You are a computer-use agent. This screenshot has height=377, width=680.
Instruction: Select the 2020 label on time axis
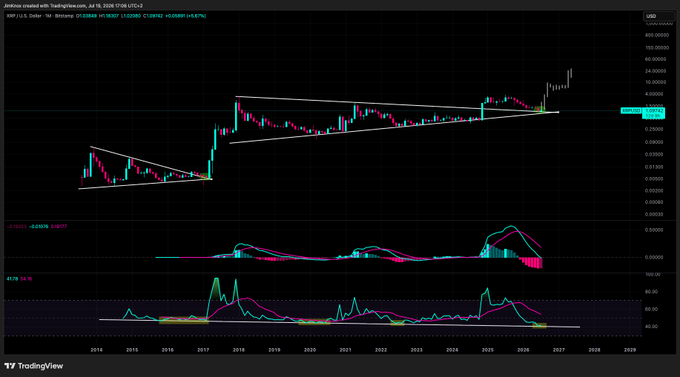pos(310,350)
